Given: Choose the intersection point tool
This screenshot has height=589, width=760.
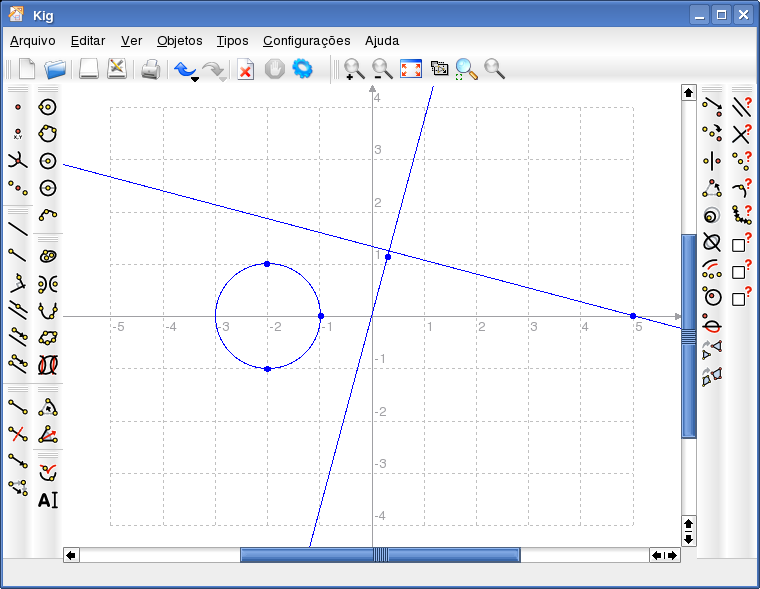Looking at the screenshot, I should (18, 161).
